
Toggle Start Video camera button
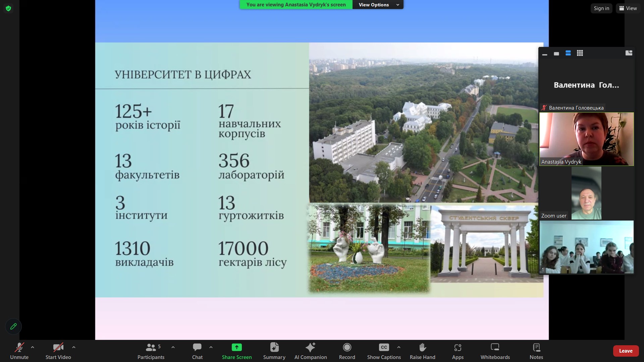(x=58, y=348)
